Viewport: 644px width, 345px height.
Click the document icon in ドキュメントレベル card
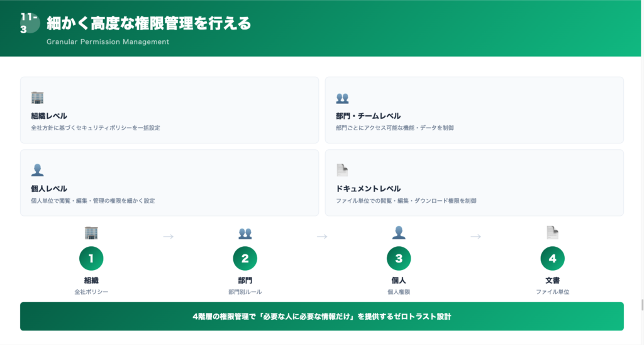coord(342,170)
